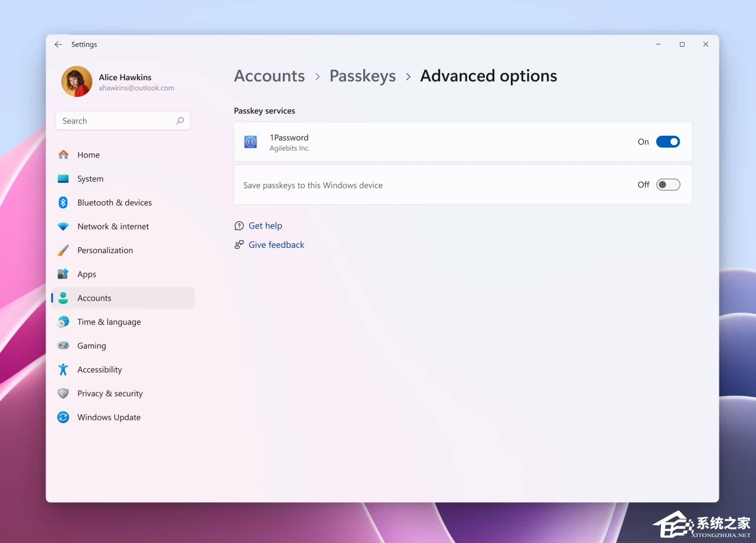Click the Network & internet globe icon
This screenshot has width=756, height=543.
tap(63, 226)
